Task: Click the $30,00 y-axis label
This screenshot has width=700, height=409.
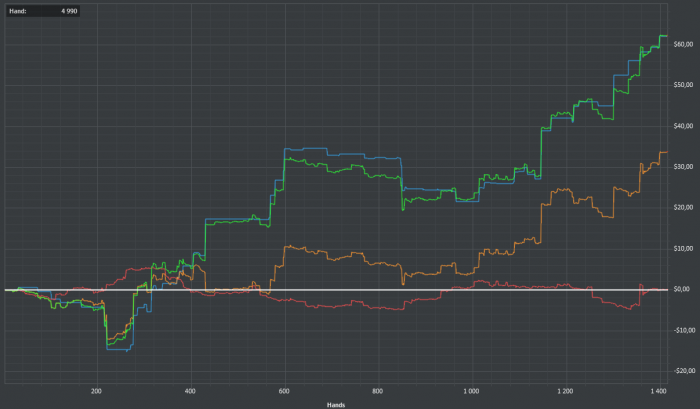Action: 683,167
